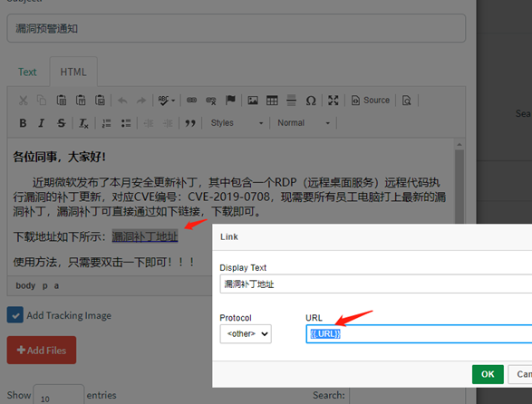Viewport: 532px width, 404px height.
Task: Click the Display Text field
Action: click(x=375, y=284)
